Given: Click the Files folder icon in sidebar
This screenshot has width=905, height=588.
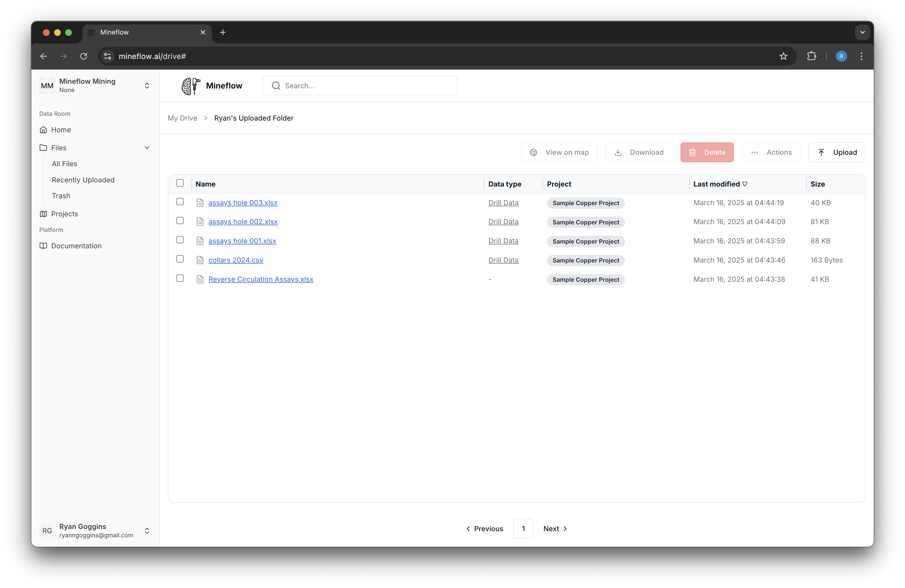Looking at the screenshot, I should pos(43,148).
